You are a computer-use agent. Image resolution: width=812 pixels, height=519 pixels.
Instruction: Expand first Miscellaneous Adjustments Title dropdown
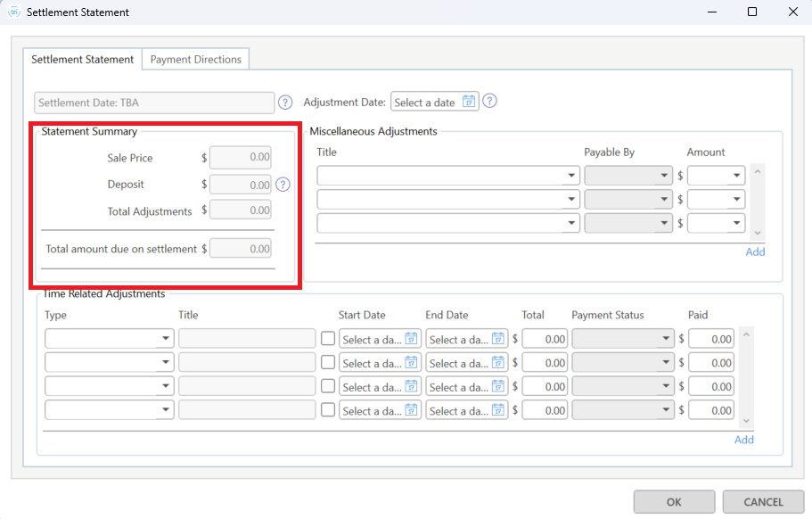(572, 176)
